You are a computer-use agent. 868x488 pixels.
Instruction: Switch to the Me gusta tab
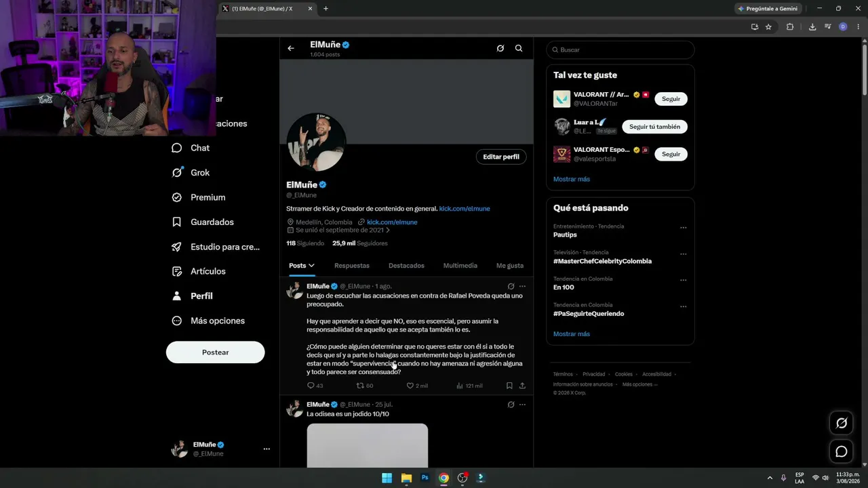point(510,266)
